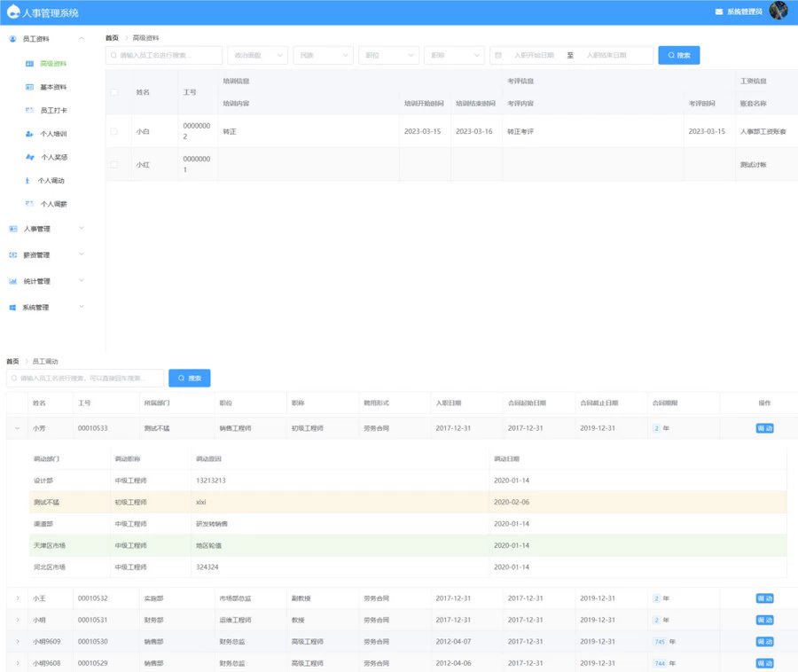Click the 人事管理系统 logo icon
Image resolution: width=798 pixels, height=672 pixels.
12,12
